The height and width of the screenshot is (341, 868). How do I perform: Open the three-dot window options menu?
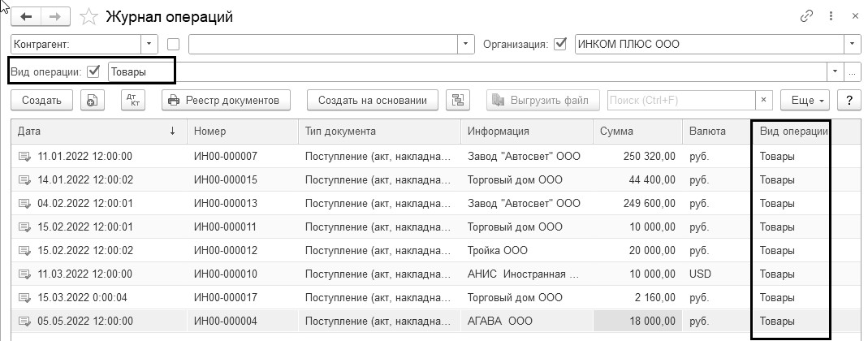point(831,15)
